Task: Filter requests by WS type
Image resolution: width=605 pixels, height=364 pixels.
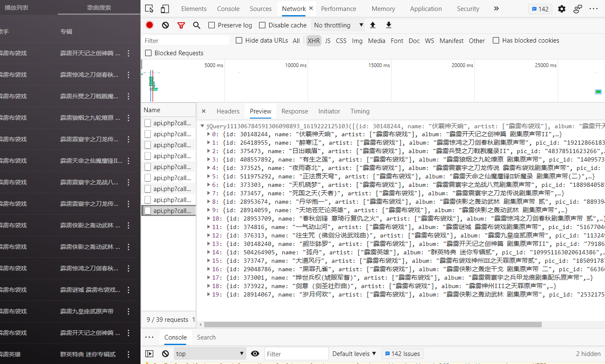Action: (429, 40)
